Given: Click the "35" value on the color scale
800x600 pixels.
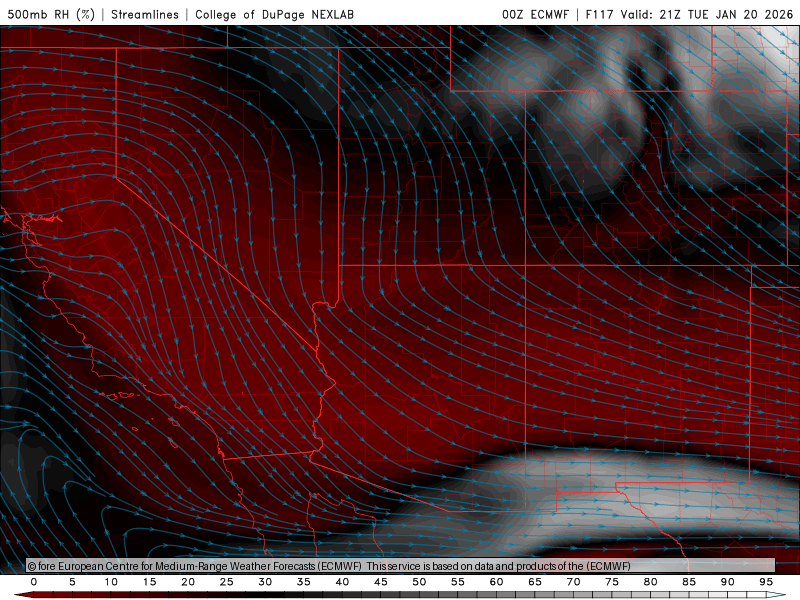Looking at the screenshot, I should tap(303, 582).
